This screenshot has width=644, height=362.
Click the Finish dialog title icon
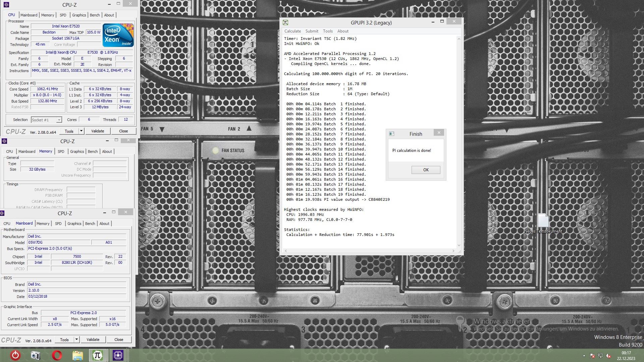[x=391, y=134]
